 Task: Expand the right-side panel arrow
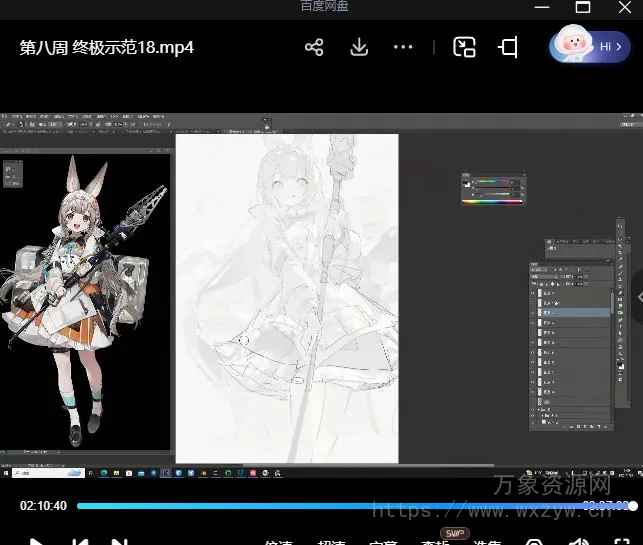[x=637, y=297]
